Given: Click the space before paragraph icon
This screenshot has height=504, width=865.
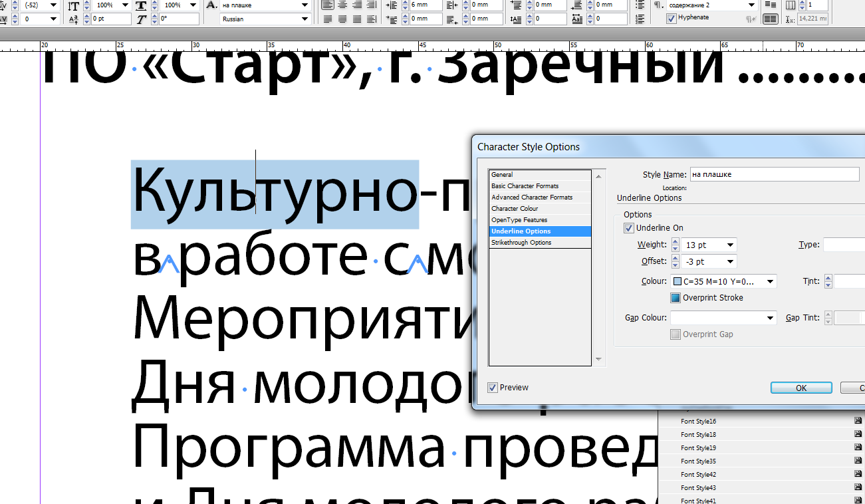Looking at the screenshot, I should (517, 5).
